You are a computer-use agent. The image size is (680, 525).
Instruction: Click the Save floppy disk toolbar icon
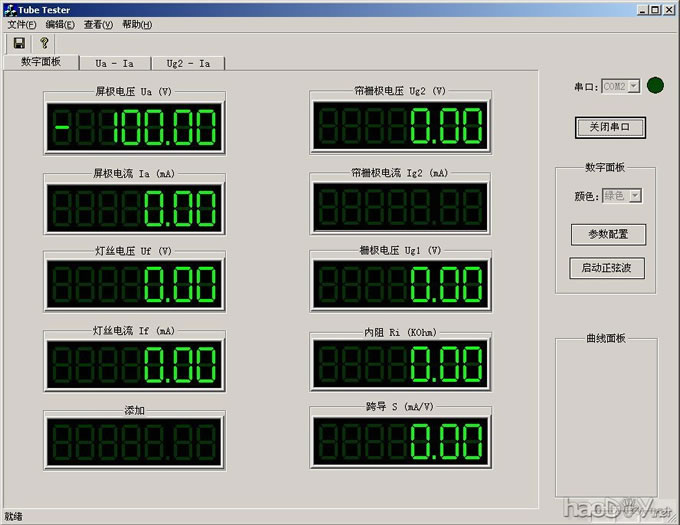(x=19, y=43)
